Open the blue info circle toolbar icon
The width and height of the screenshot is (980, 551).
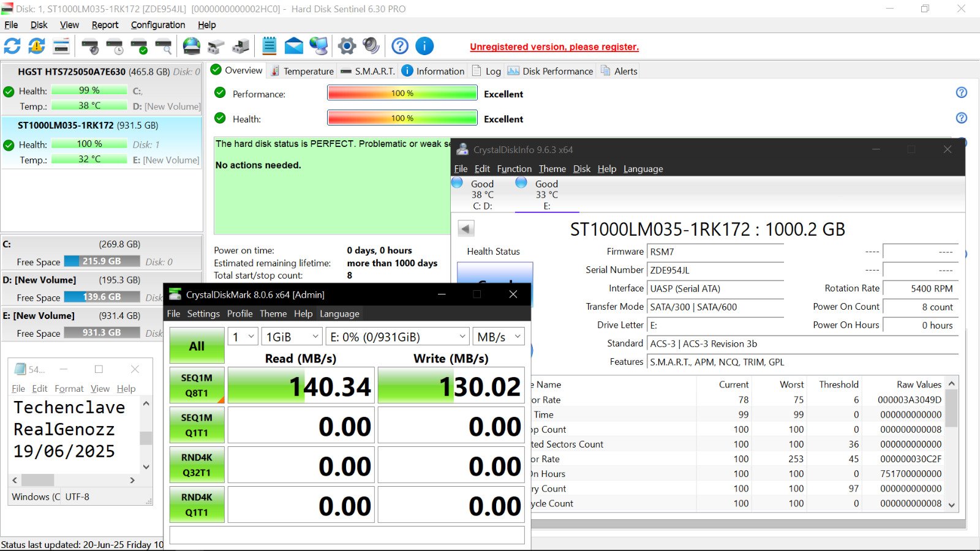coord(424,46)
